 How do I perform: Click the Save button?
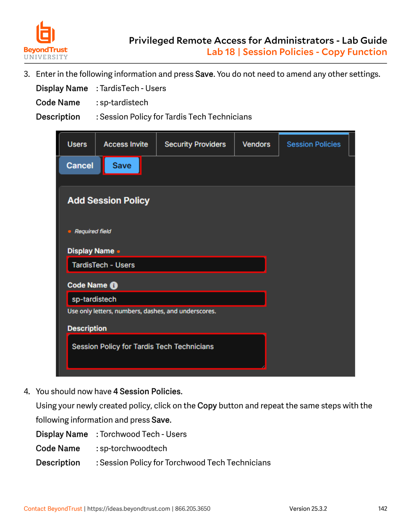coord(122,165)
